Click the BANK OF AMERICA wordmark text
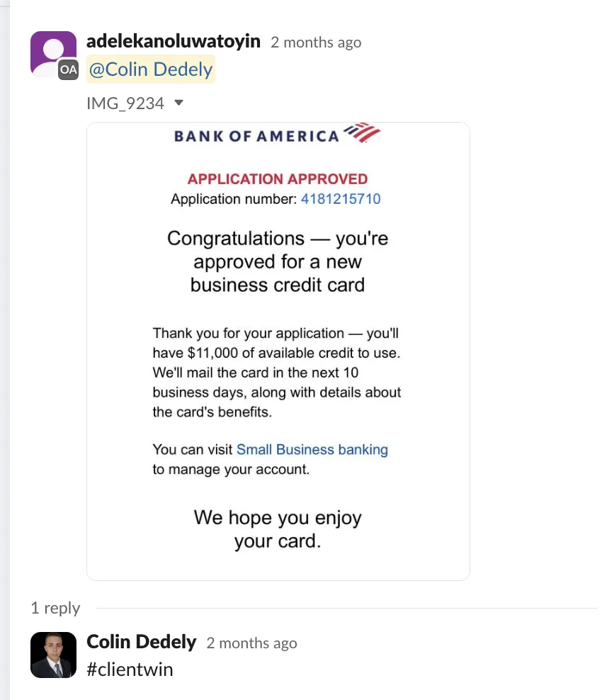 tap(256, 135)
